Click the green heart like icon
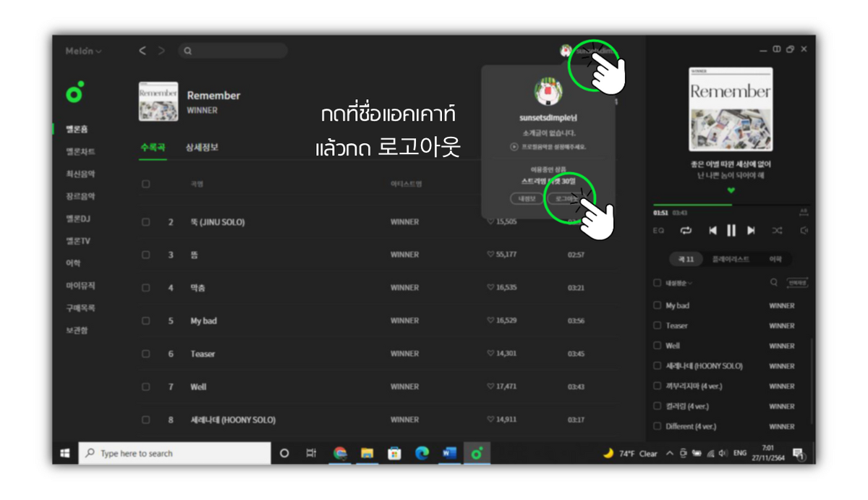 click(731, 191)
